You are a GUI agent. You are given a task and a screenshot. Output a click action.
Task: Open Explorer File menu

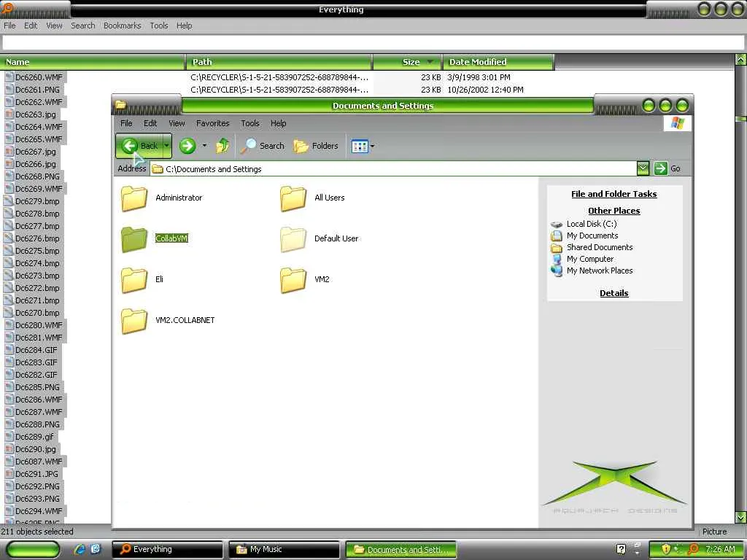coord(126,123)
